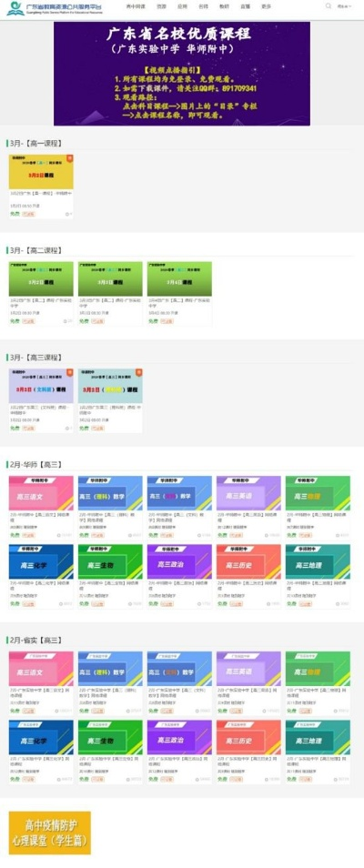Open the first green 高二 3月2日 course thumbnail

pos(41,278)
